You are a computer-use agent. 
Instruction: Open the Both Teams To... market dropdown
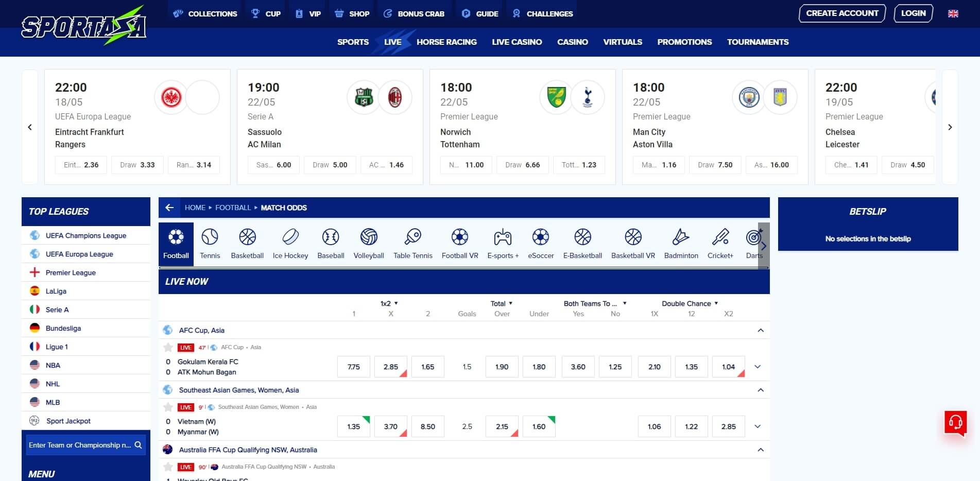[x=595, y=303]
